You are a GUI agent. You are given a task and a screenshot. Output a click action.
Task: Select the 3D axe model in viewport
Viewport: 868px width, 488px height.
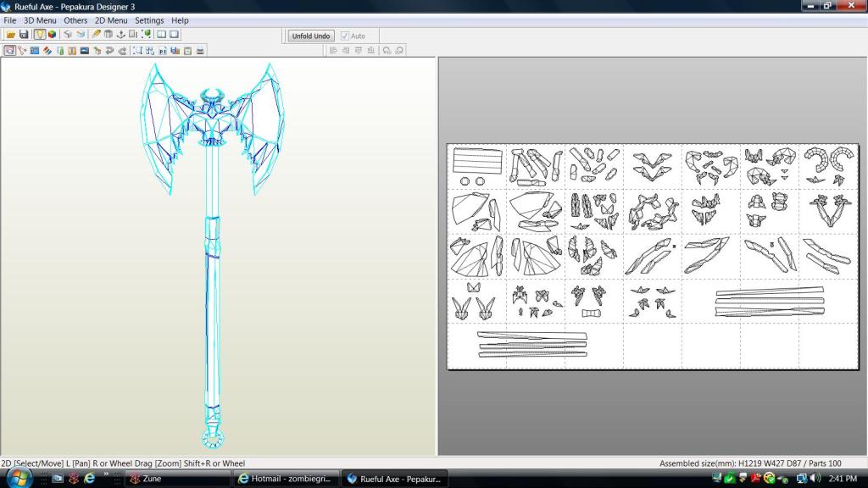(x=213, y=254)
